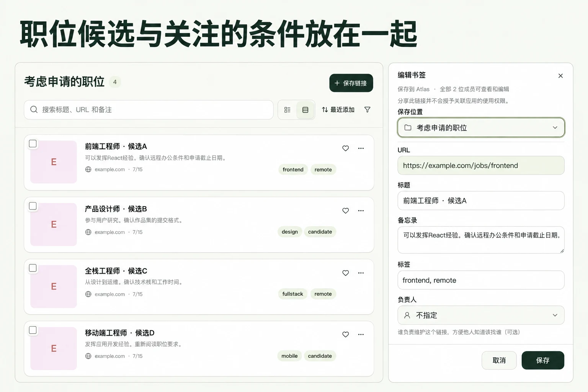Click the bookmark count badge 4

115,82
